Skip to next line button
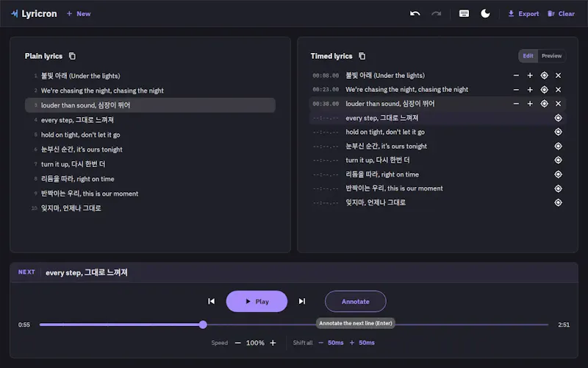The height and width of the screenshot is (368, 588). click(302, 301)
